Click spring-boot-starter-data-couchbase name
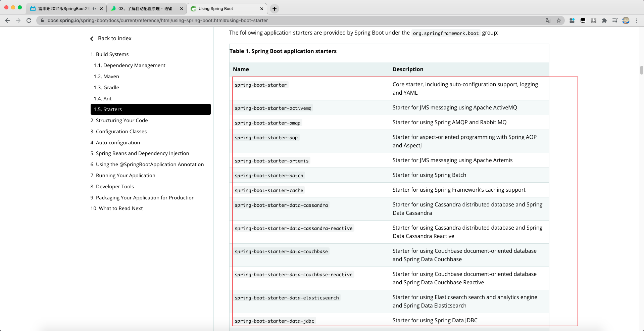The width and height of the screenshot is (644, 331). pyautogui.click(x=281, y=251)
